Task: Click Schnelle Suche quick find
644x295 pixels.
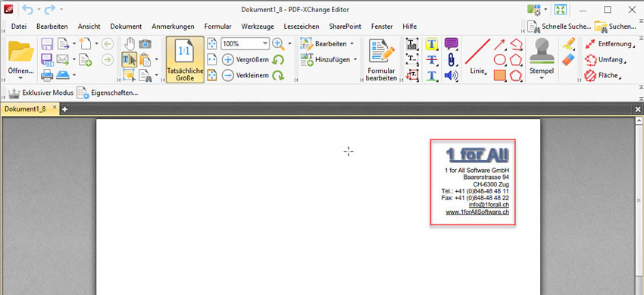Action: [x=560, y=27]
